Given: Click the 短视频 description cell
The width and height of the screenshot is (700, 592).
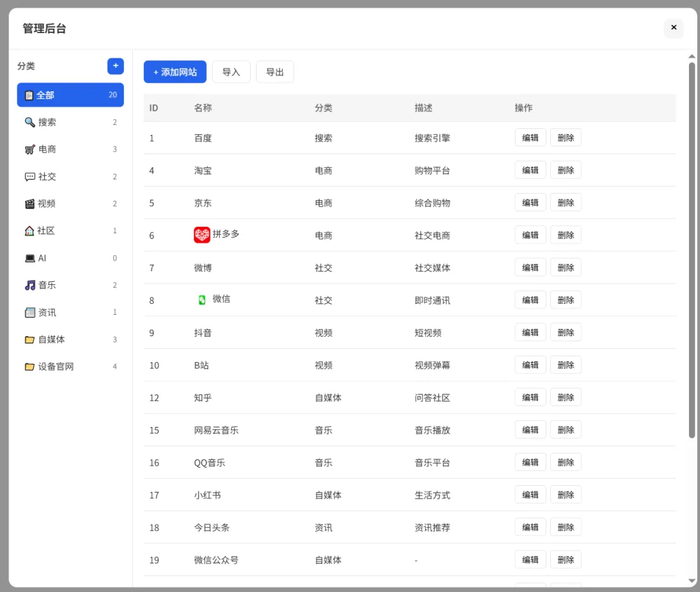Looking at the screenshot, I should pos(428,333).
